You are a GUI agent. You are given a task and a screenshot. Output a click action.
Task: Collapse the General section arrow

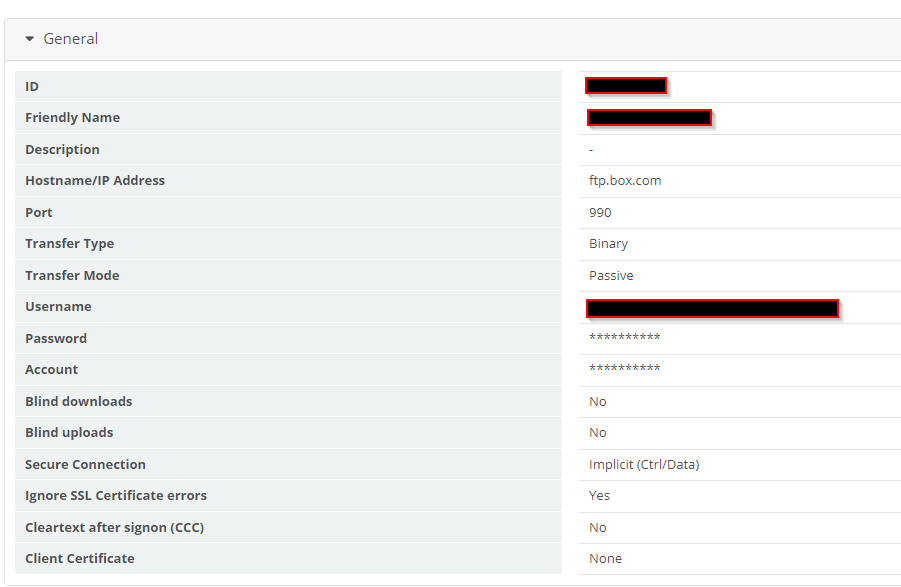coord(30,39)
